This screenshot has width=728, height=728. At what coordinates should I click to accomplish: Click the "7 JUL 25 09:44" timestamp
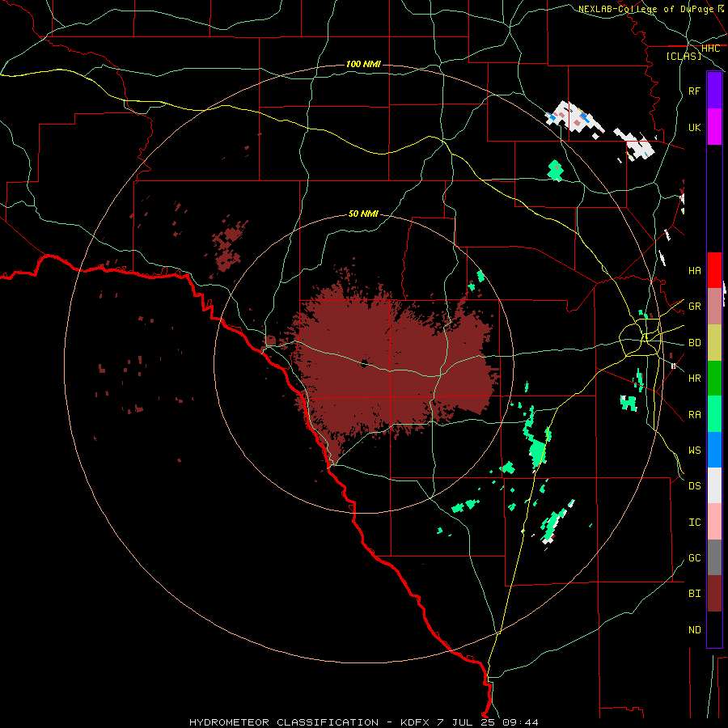tap(488, 722)
